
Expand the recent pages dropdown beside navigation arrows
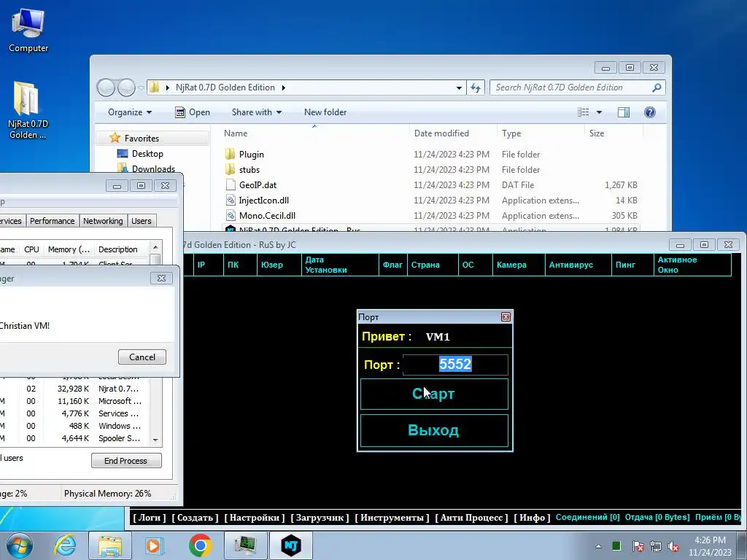point(141,88)
